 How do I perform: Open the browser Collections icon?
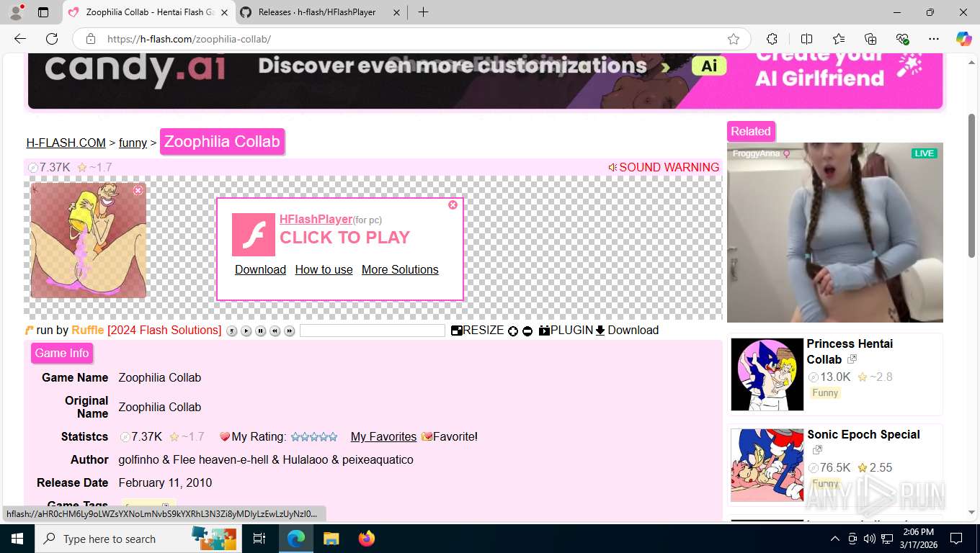coord(870,39)
